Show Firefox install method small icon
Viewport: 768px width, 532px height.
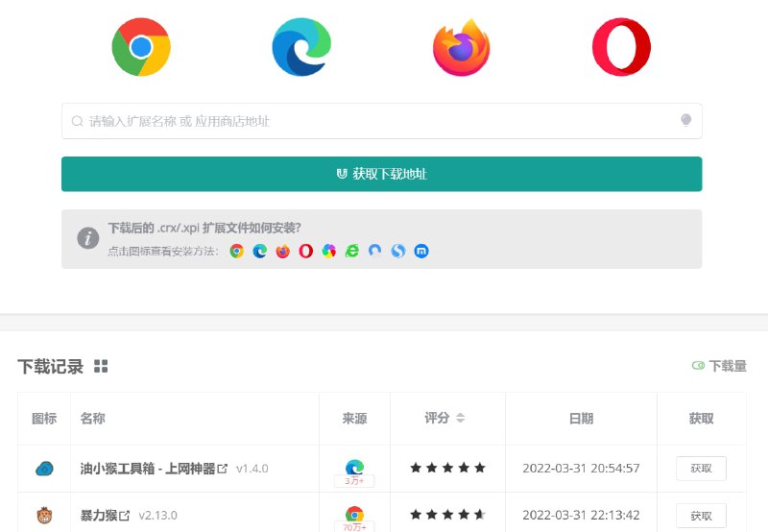[282, 252]
